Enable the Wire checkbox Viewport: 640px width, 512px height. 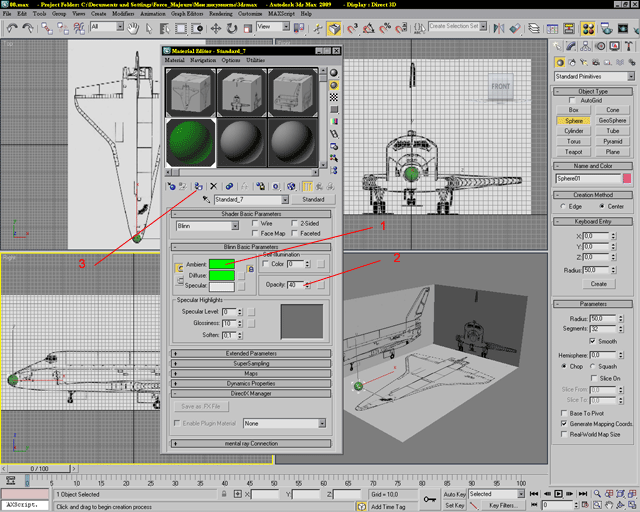[255, 223]
